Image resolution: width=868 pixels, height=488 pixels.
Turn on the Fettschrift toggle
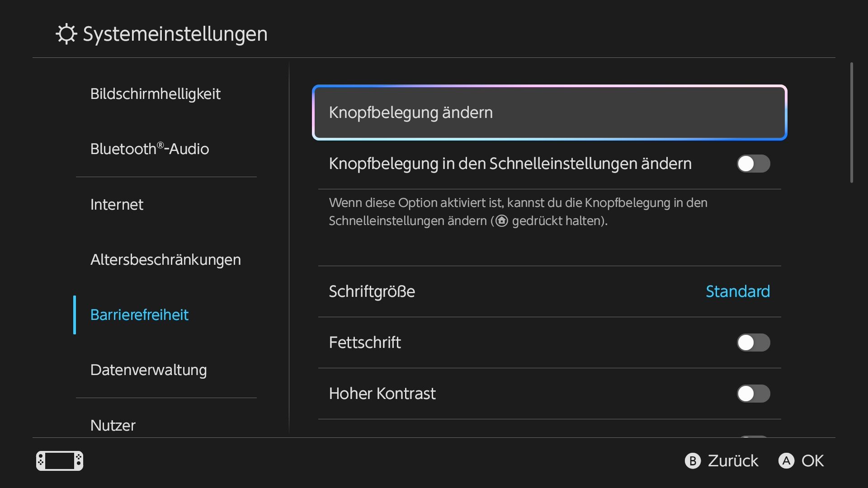click(753, 343)
